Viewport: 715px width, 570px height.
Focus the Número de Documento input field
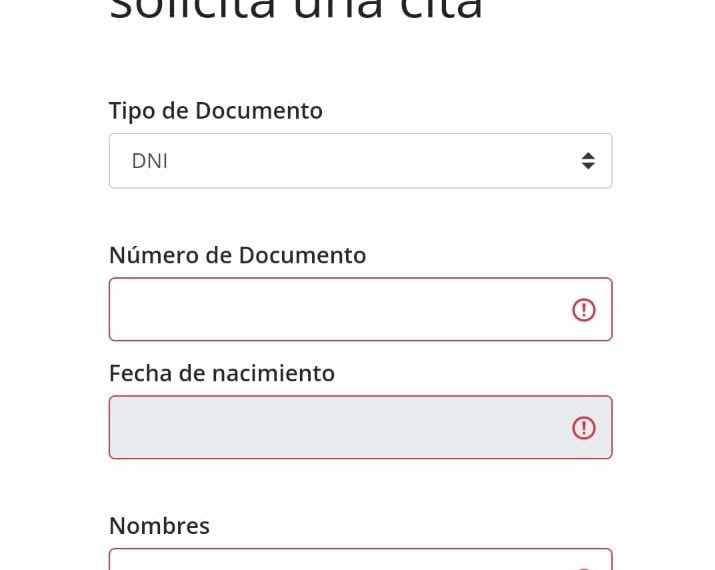360,309
